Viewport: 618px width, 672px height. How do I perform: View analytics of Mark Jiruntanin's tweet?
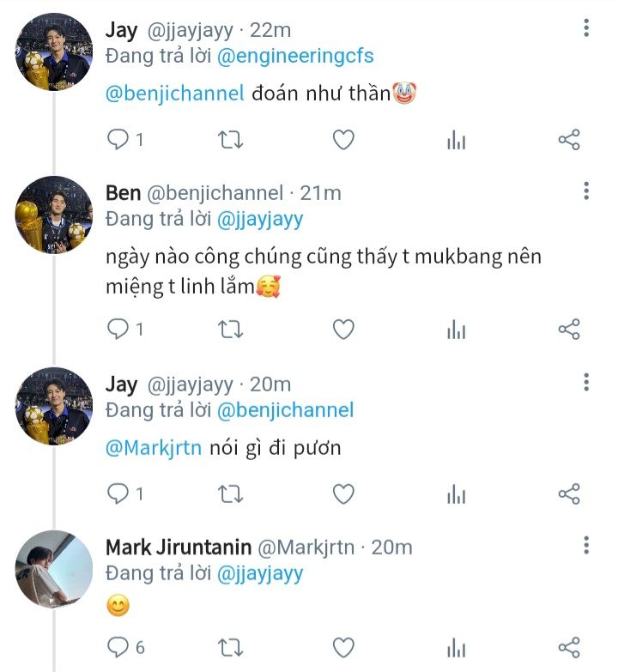point(456,647)
